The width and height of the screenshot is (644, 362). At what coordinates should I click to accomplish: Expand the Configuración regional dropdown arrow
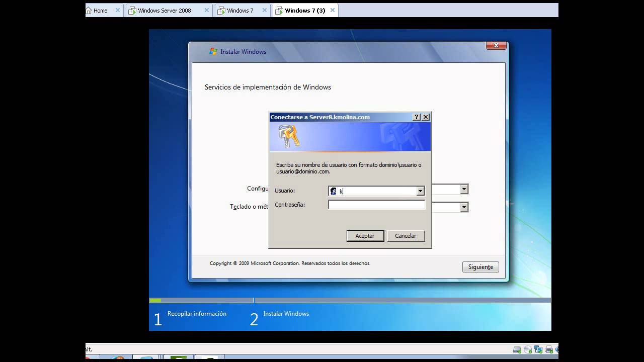[464, 190]
